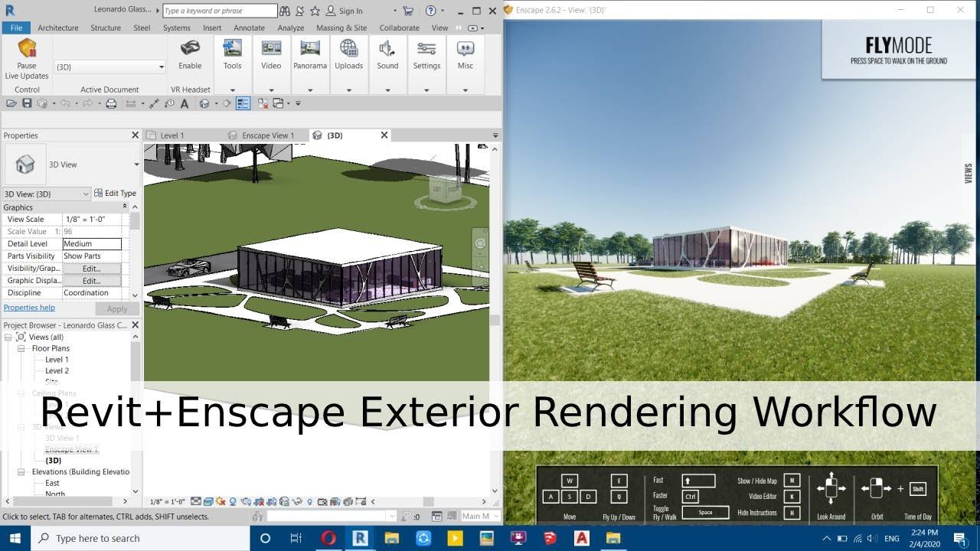Open the Properties help link
The image size is (980, 551).
[x=29, y=308]
